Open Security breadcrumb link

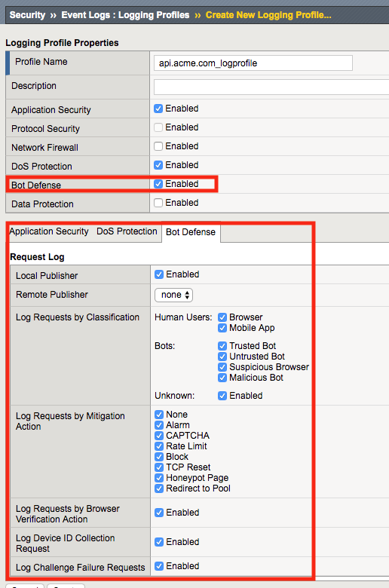pos(27,15)
